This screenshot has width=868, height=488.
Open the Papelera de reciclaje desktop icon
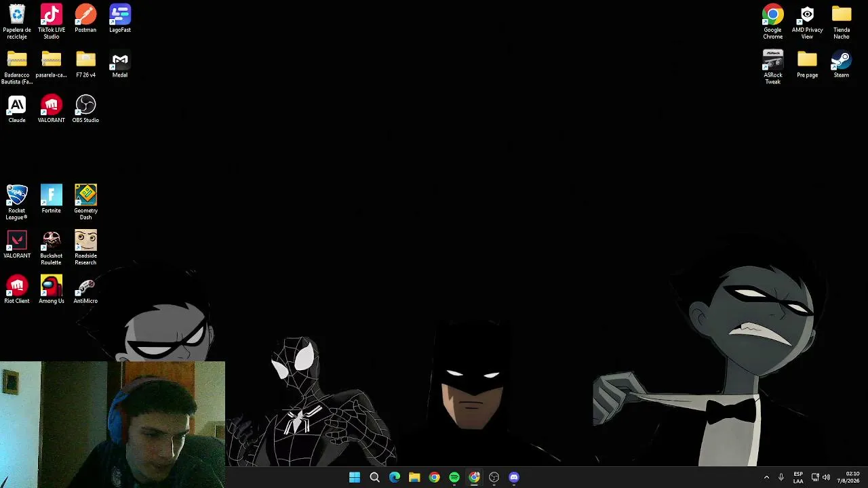tap(17, 21)
